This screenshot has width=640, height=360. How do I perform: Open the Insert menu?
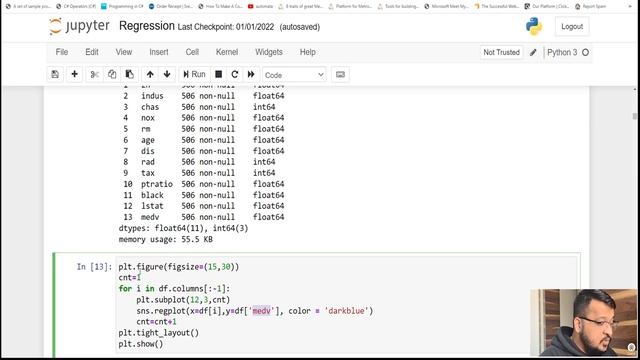(159, 52)
